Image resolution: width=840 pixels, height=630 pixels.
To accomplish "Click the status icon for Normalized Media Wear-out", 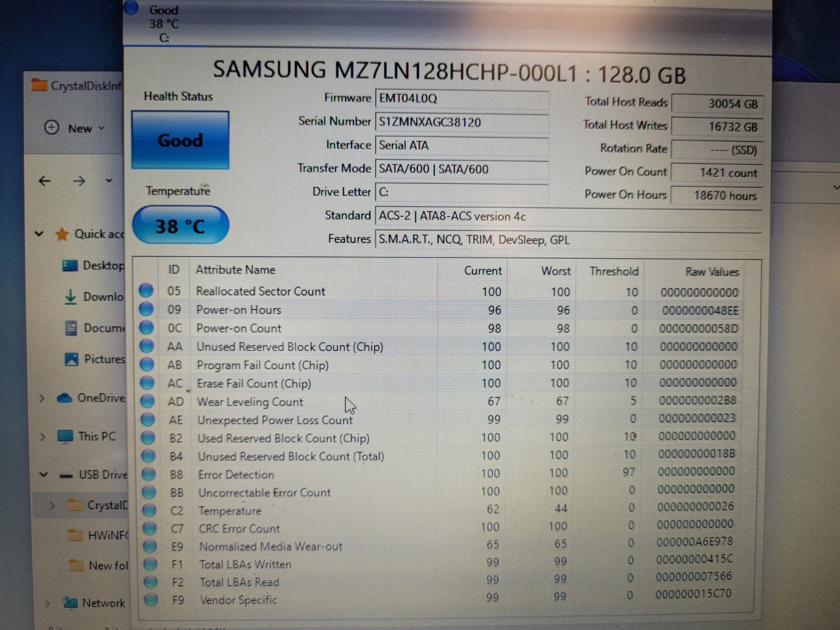I will click(x=150, y=547).
